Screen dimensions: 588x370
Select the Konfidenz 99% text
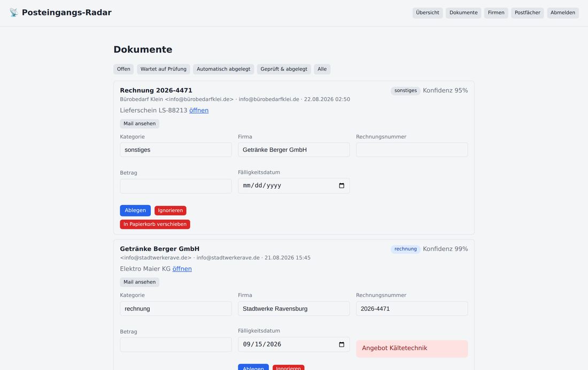point(445,249)
